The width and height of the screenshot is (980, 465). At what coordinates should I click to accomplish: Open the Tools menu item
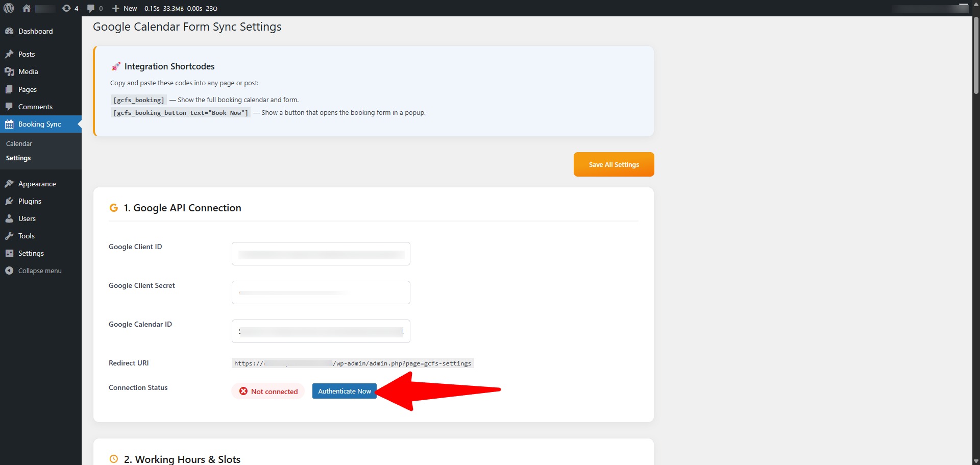(41, 236)
